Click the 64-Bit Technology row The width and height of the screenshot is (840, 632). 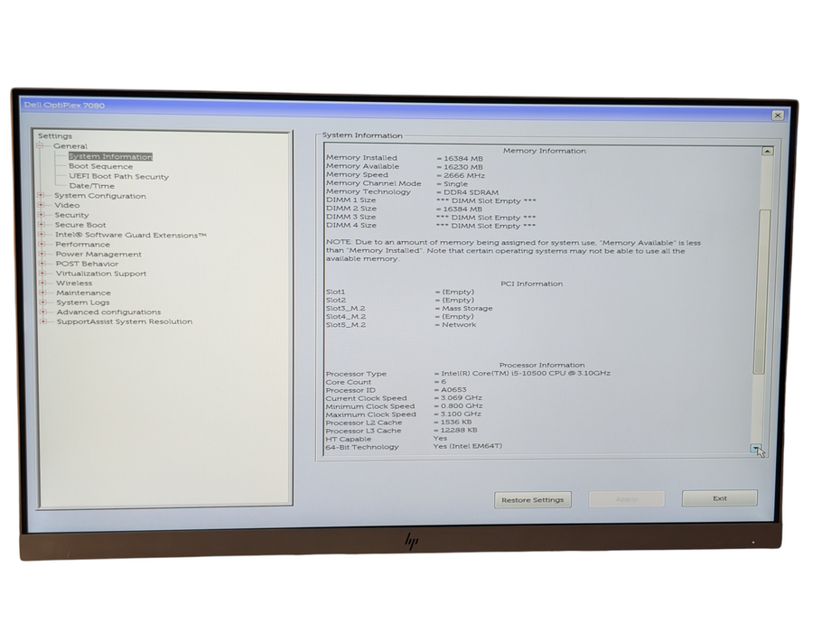414,446
